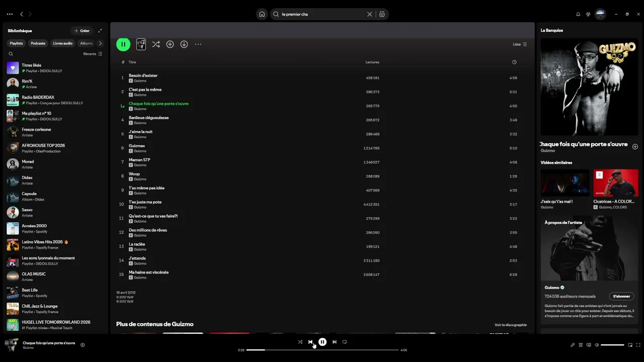Open Latino Vibes Hits 2026 playlist

55,245
